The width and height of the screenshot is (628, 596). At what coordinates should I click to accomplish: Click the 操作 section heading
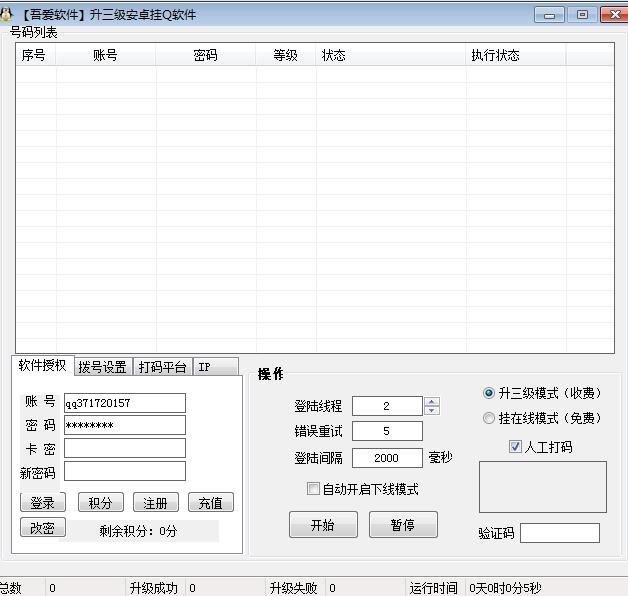click(270, 374)
